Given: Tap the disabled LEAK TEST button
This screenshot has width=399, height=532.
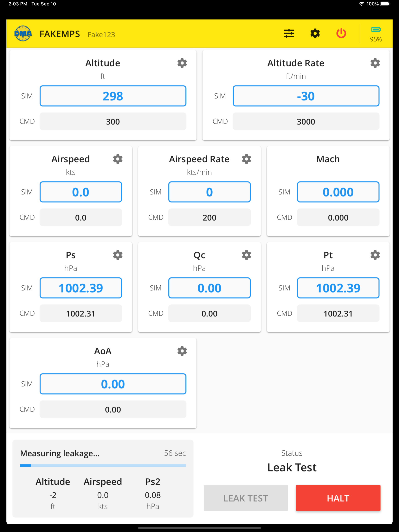Looking at the screenshot, I should [x=246, y=498].
